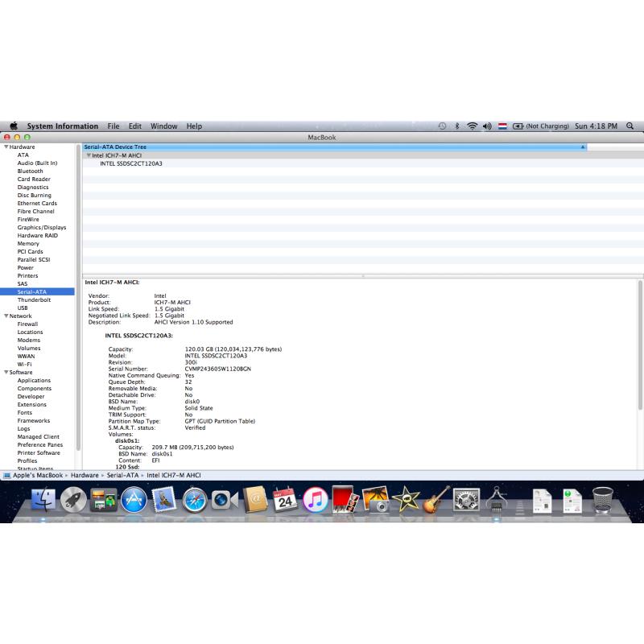Open Finder from the dock

pos(43,500)
